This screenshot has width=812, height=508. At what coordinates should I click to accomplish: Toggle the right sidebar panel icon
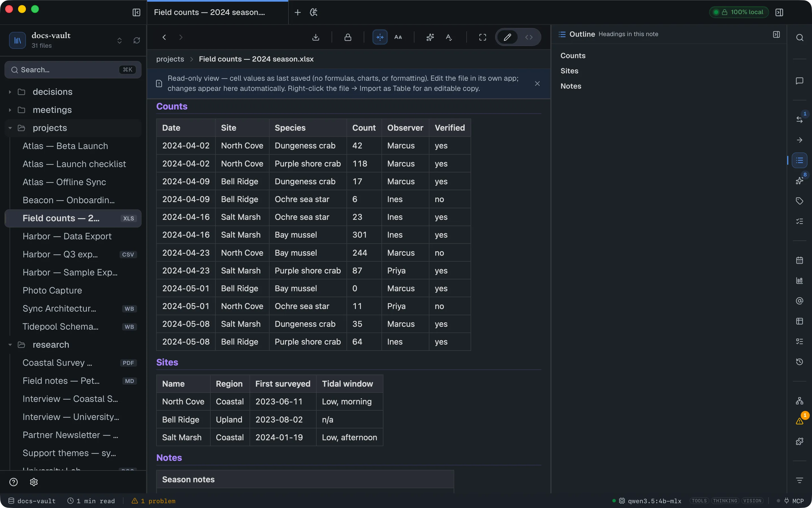(x=779, y=12)
